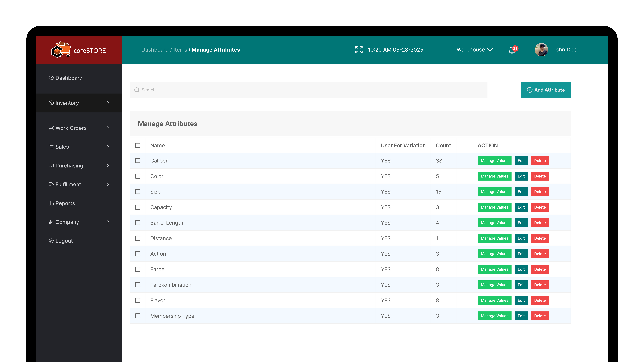This screenshot has height=362, width=644.
Task: Click the search magnifier icon
Action: 137,90
